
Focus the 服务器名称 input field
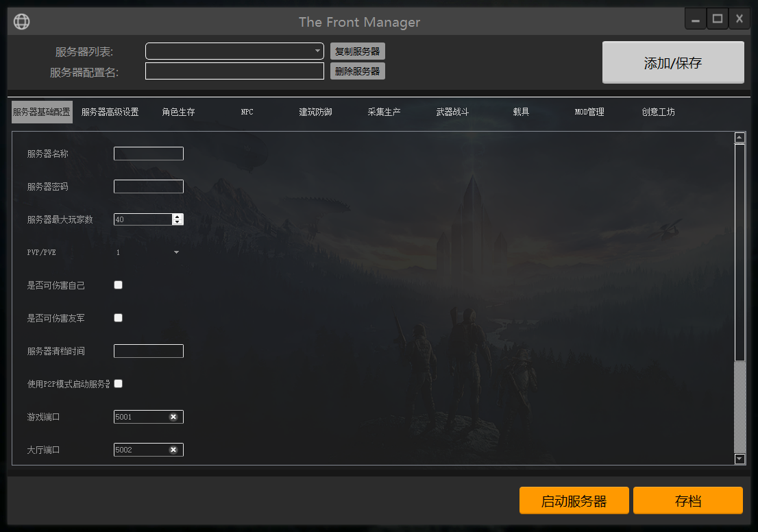pos(148,154)
